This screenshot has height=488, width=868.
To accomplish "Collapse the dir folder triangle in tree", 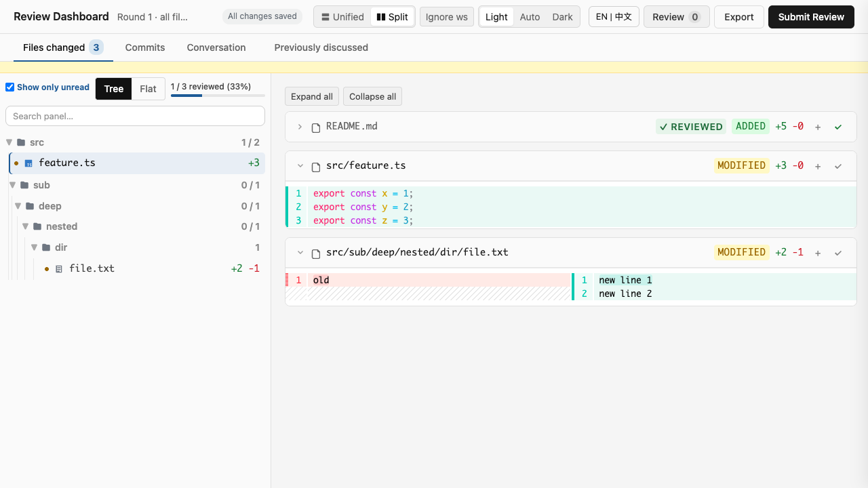I will click(35, 247).
